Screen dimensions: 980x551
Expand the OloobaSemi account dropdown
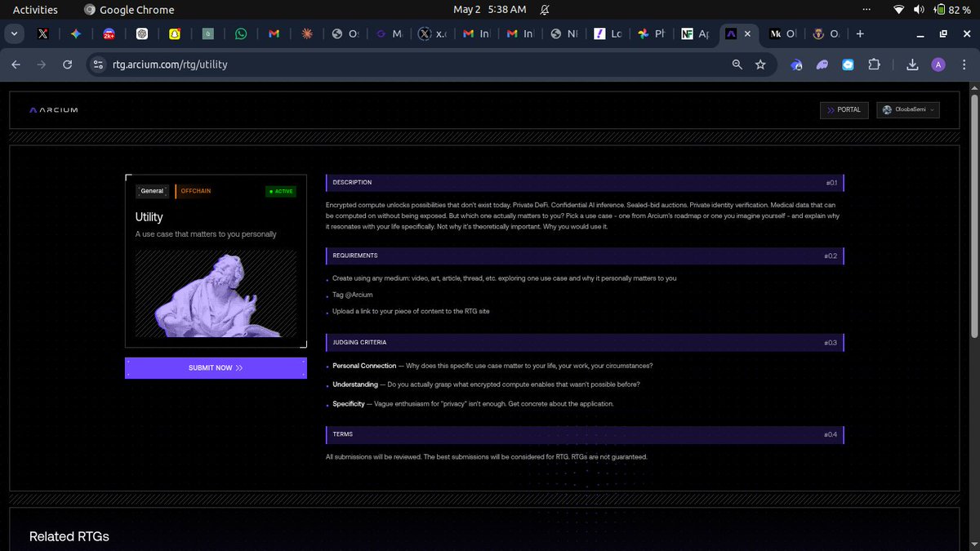[x=908, y=109]
